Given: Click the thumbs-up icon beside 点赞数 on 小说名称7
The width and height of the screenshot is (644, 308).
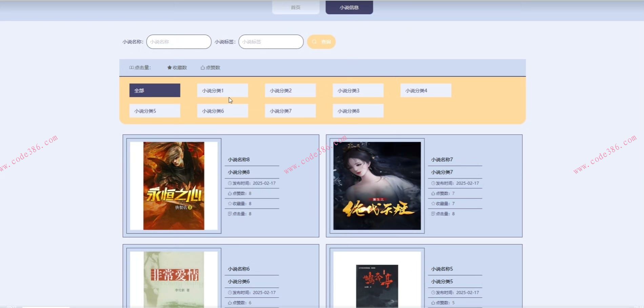Looking at the screenshot, I should 432,193.
